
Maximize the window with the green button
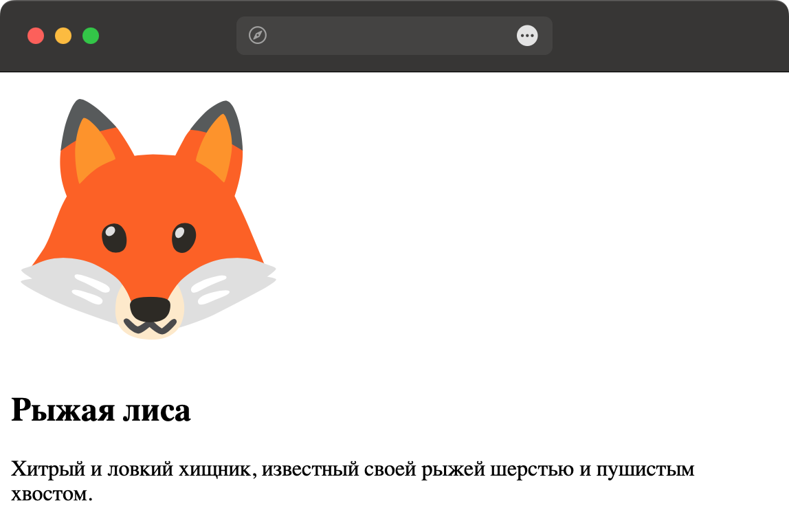point(91,36)
